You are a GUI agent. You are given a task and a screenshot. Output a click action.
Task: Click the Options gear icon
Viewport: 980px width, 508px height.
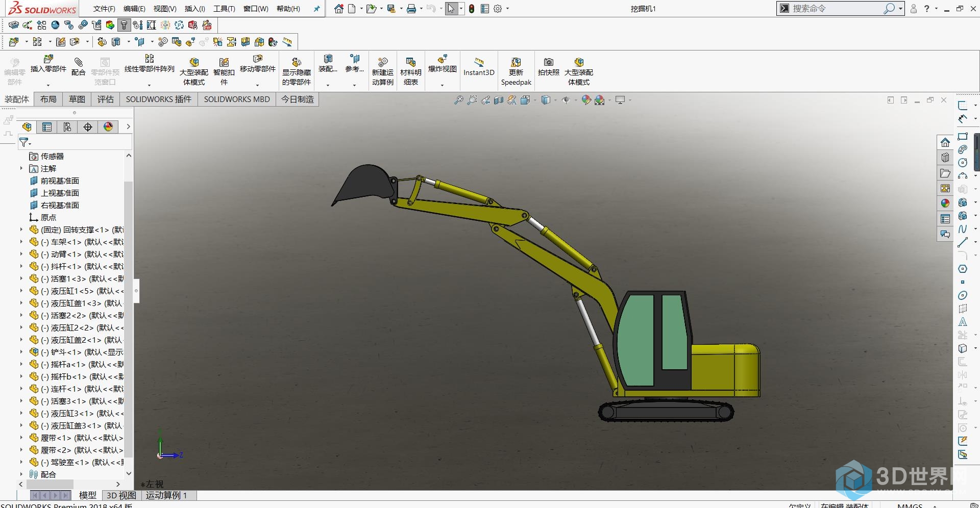(498, 9)
